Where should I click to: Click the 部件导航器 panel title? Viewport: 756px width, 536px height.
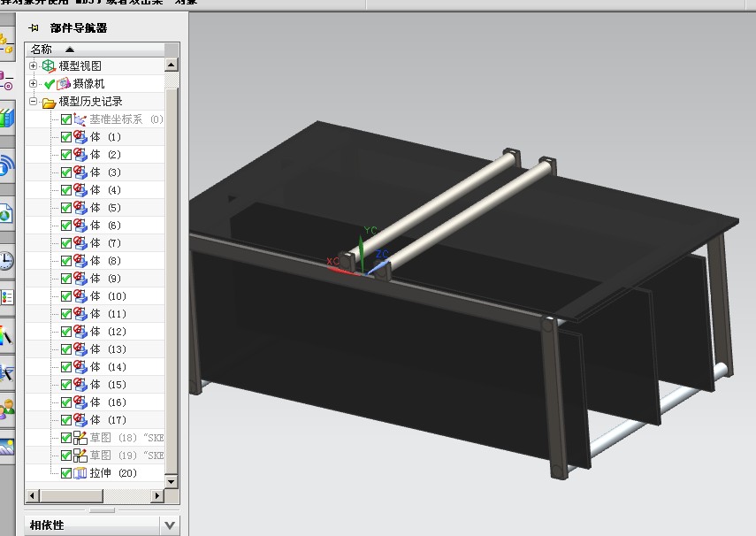coord(79,28)
